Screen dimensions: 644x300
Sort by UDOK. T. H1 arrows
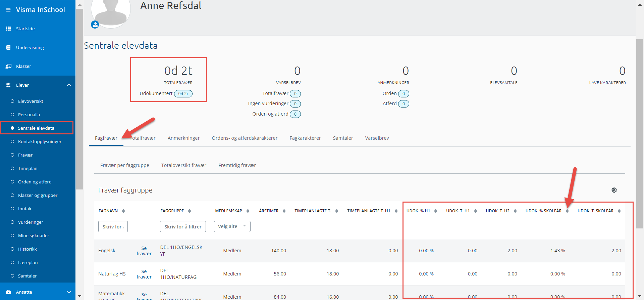tap(476, 211)
